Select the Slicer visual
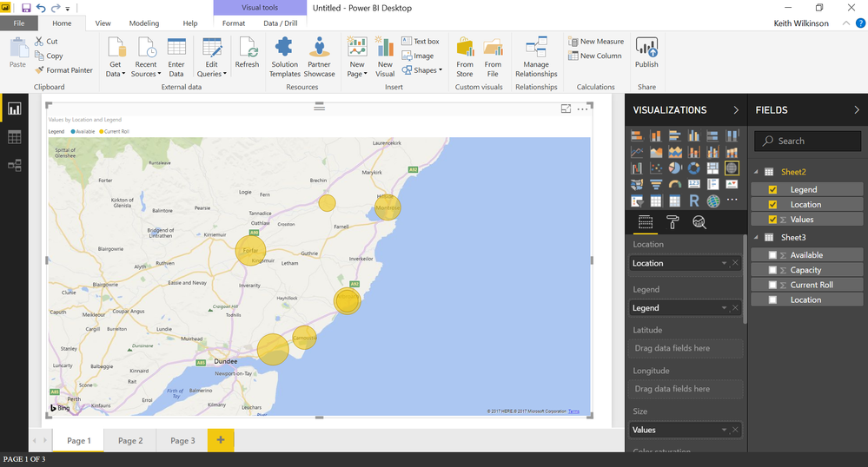 coord(637,201)
